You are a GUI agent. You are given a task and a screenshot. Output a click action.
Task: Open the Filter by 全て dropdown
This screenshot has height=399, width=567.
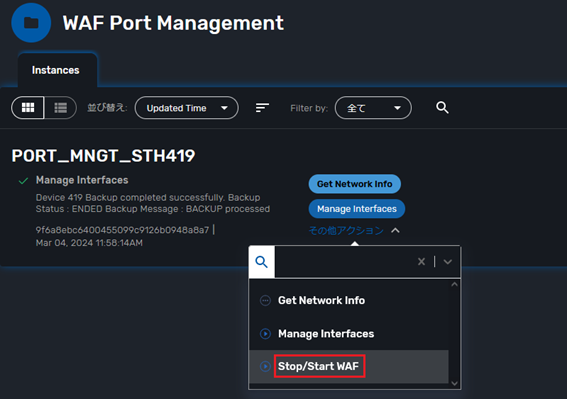tap(373, 108)
